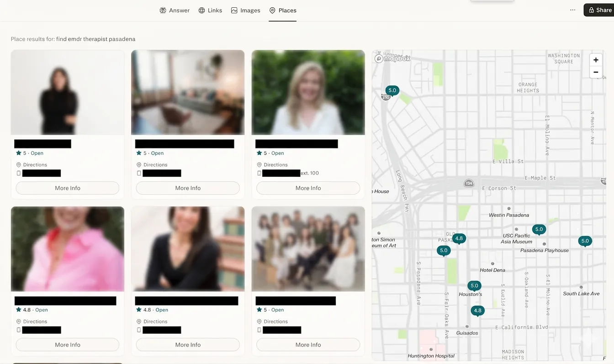This screenshot has width=614, height=364.
Task: More Info for listing with ext. 100
Action: tap(308, 188)
